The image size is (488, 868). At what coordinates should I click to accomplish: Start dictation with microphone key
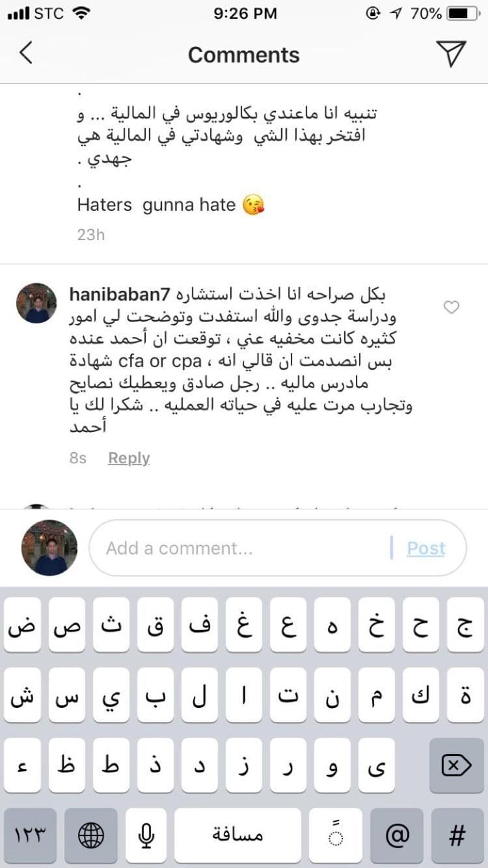click(146, 836)
